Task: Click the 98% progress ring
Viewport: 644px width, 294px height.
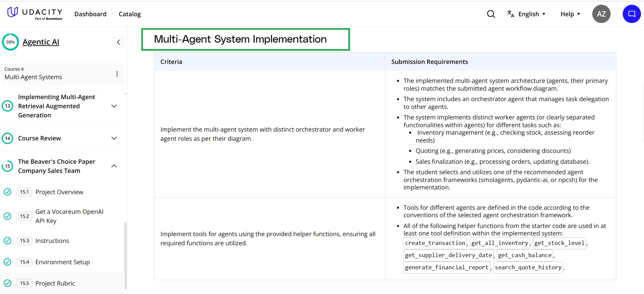Action: [x=10, y=42]
